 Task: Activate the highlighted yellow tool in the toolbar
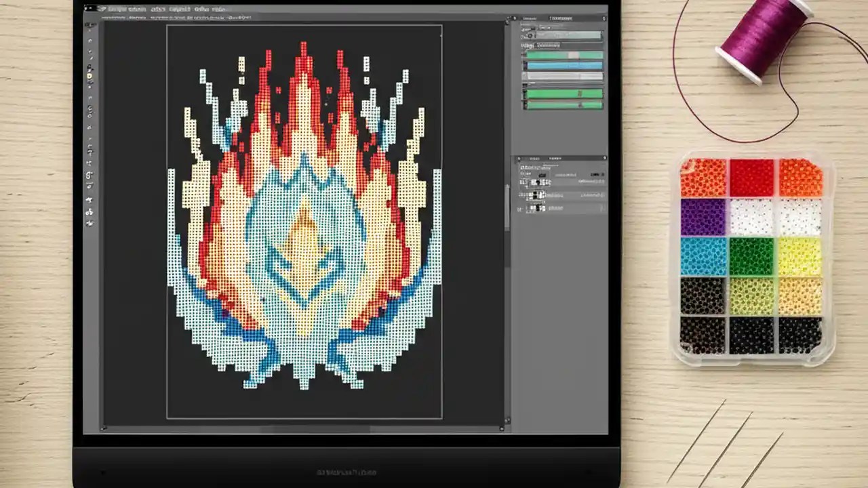(x=89, y=75)
